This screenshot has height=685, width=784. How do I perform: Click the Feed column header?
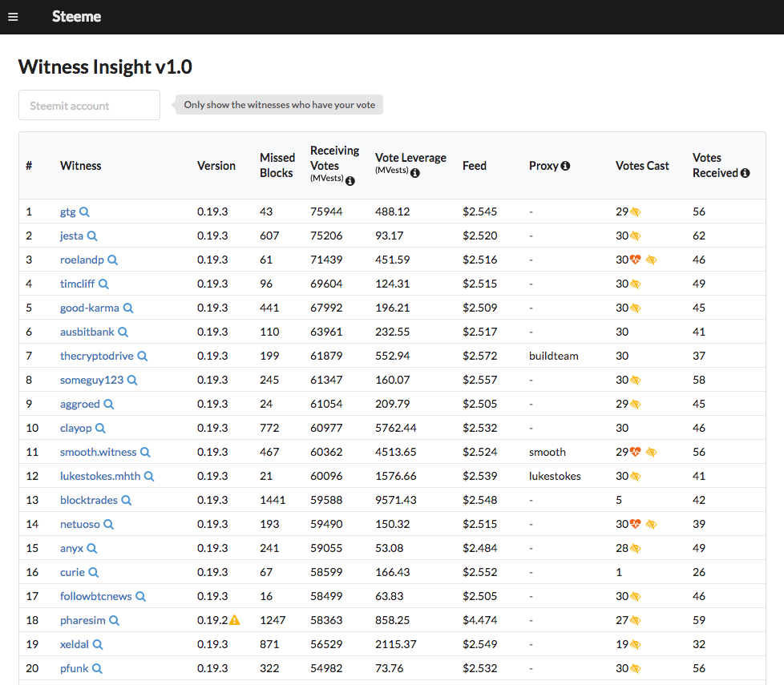click(x=474, y=166)
